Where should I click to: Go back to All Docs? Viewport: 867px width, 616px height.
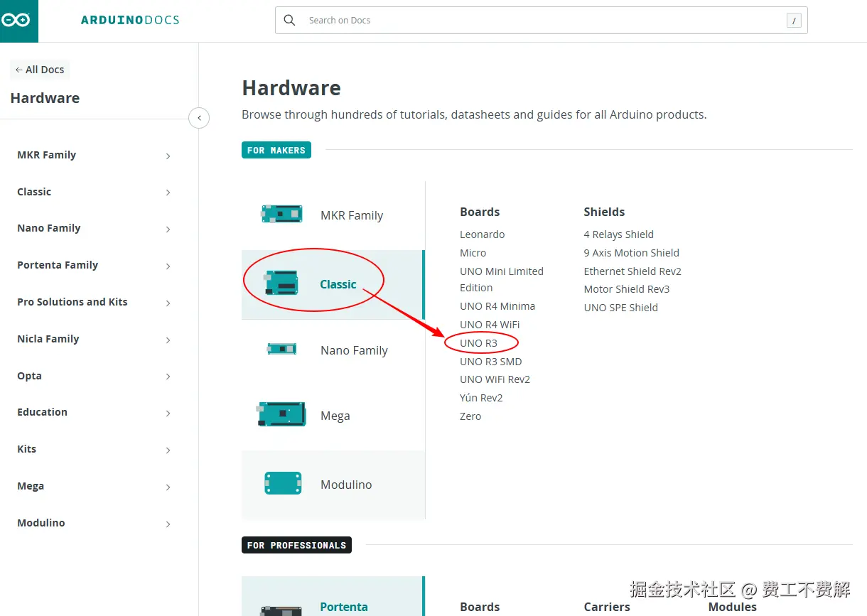[41, 70]
